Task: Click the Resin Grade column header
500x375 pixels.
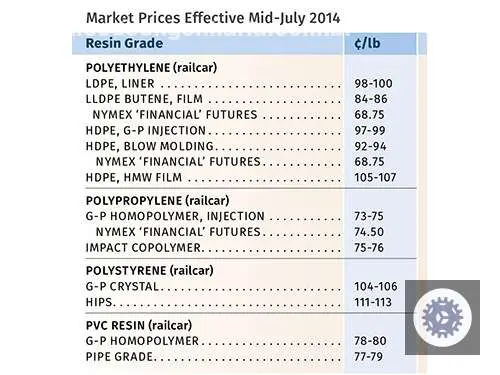Action: [124, 43]
